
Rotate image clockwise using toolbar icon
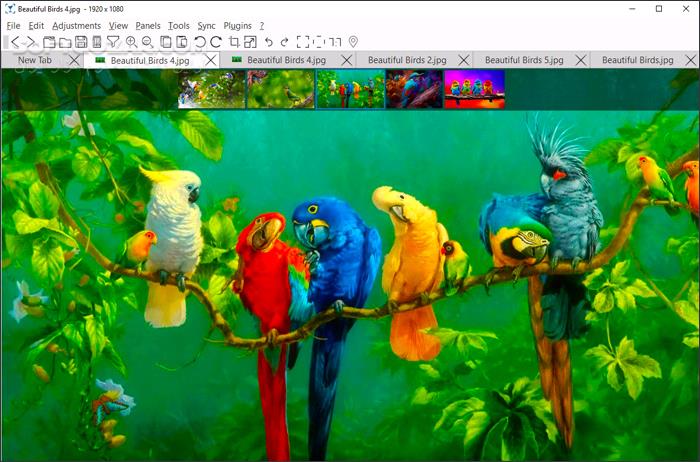216,42
